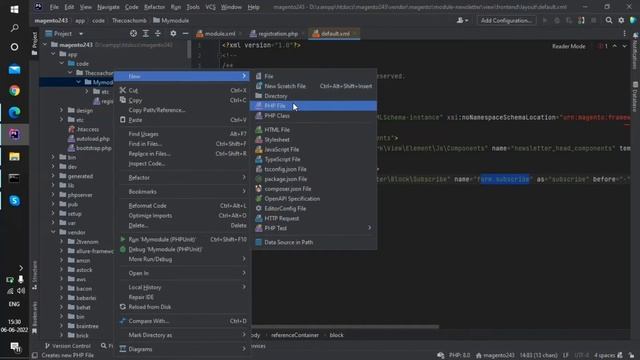Click Search Everywhere magnifier icon

pyautogui.click(x=609, y=20)
